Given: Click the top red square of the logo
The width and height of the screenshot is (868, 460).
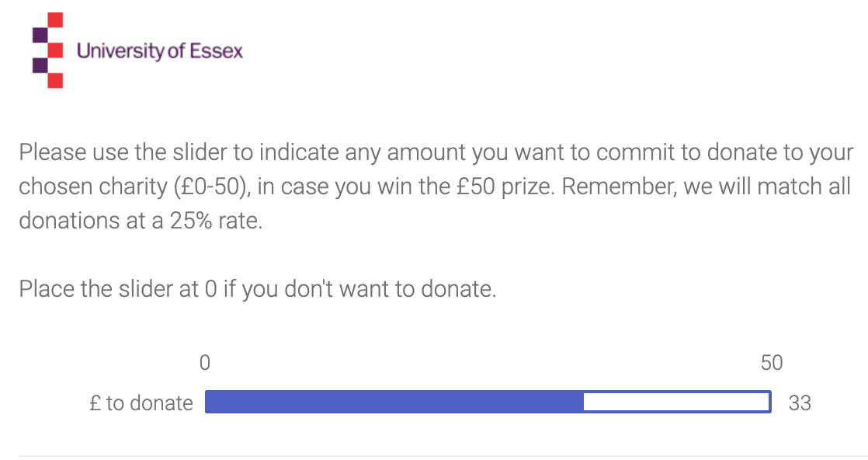Looking at the screenshot, I should pos(55,20).
